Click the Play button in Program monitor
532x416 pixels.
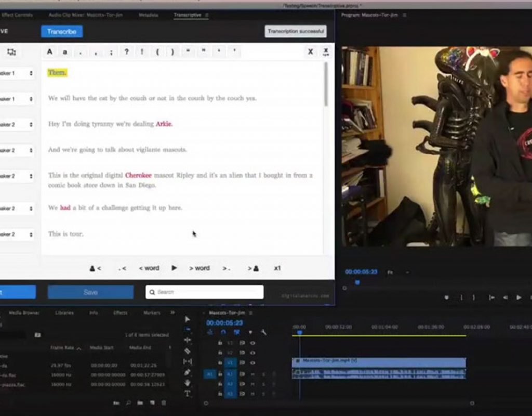[518, 297]
